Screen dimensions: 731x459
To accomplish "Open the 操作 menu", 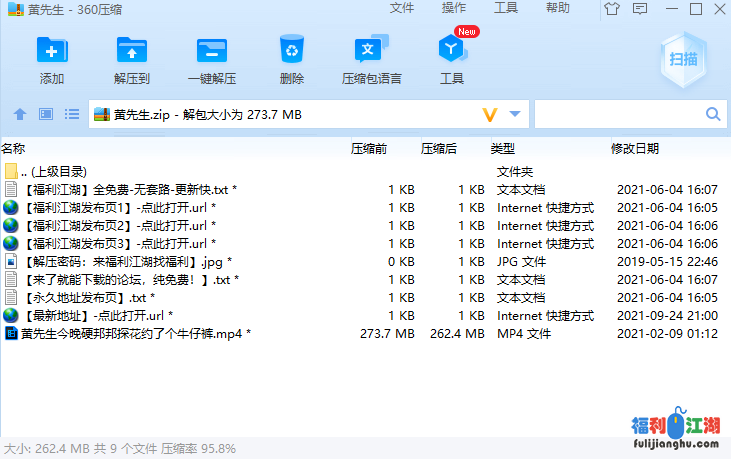I will [454, 8].
